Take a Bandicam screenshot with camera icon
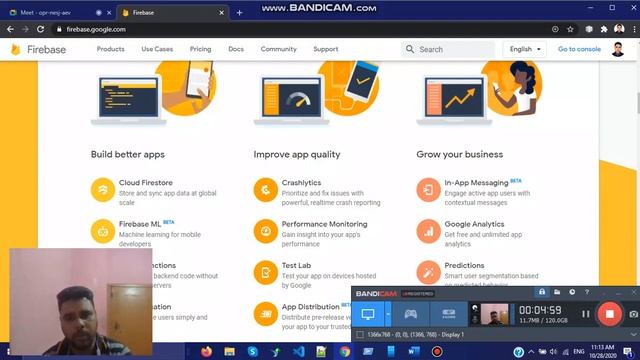 tap(633, 314)
